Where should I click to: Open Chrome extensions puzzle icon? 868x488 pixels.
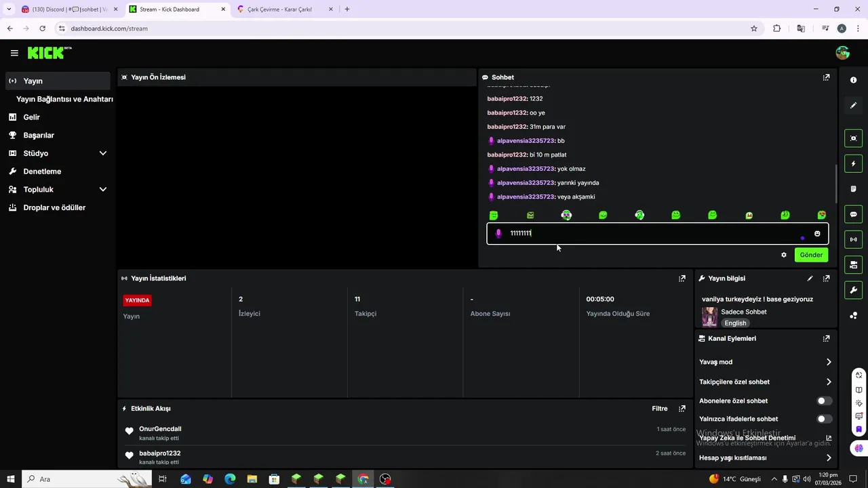pos(777,28)
